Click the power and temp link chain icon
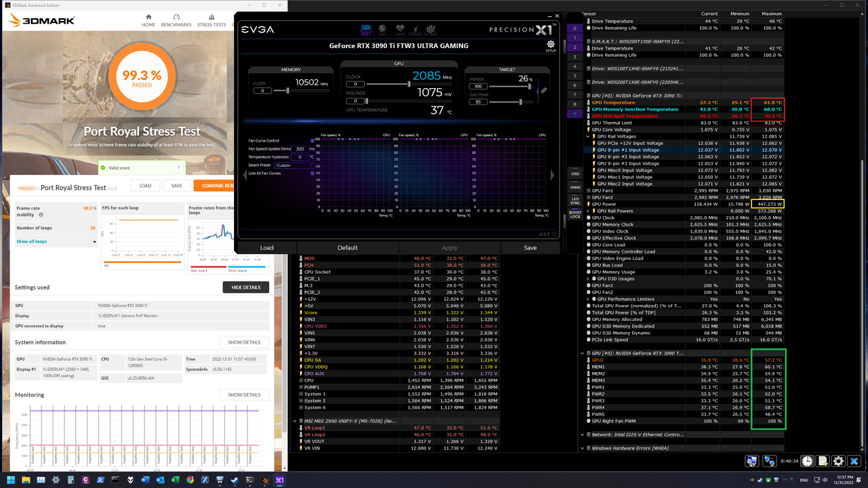The height and width of the screenshot is (488, 868). [x=544, y=90]
